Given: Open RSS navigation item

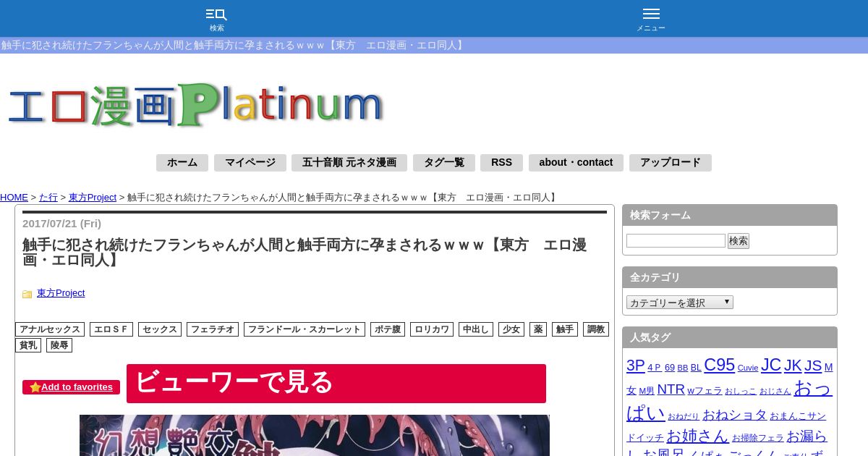Looking at the screenshot, I should [501, 162].
